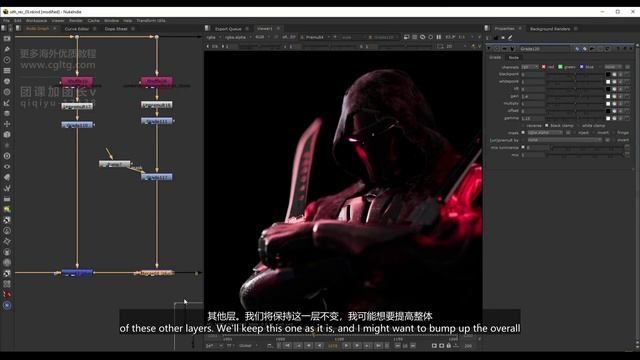
Task: Play the timeline backward
Action: pyautogui.click(x=319, y=346)
